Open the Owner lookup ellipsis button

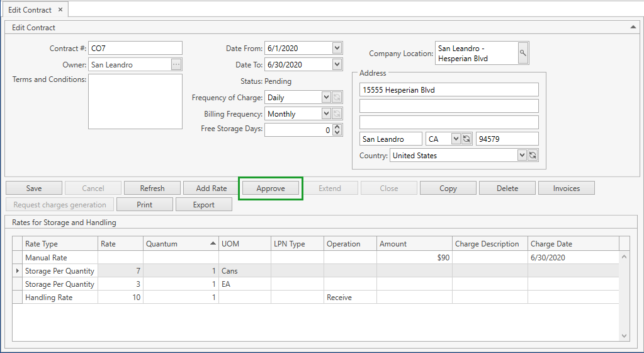[x=176, y=64]
